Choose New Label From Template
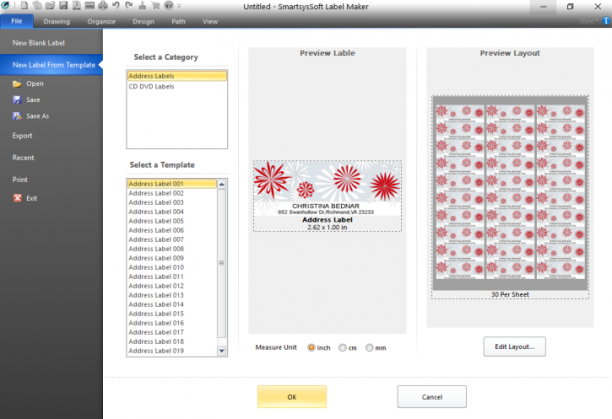The width and height of the screenshot is (612, 419). [53, 65]
